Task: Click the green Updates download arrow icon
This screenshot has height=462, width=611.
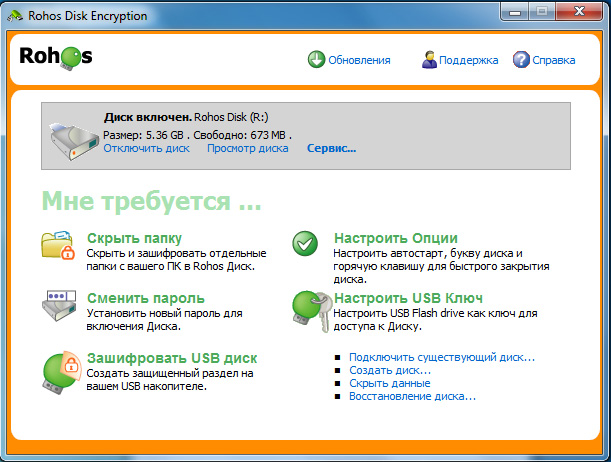Action: (316, 60)
